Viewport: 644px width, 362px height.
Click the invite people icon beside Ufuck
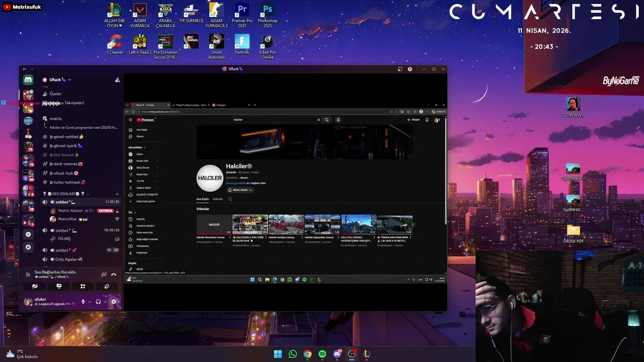[117, 79]
